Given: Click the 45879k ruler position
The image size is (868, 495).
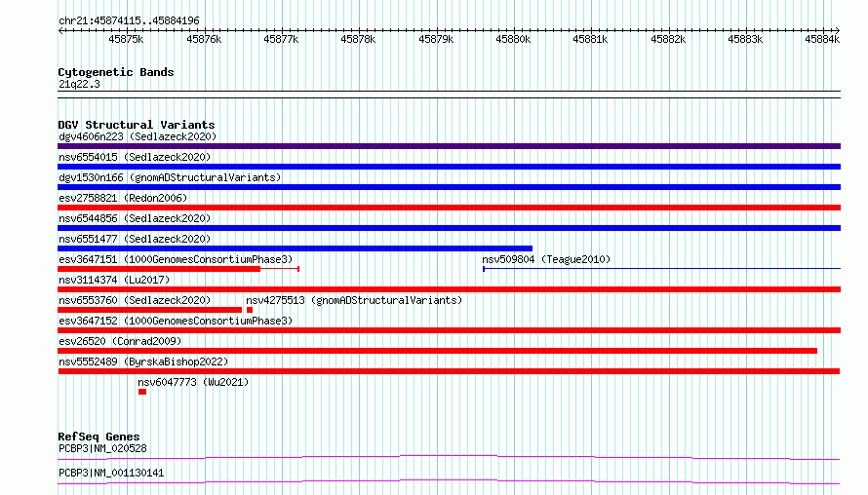Looking at the screenshot, I should 436,39.
